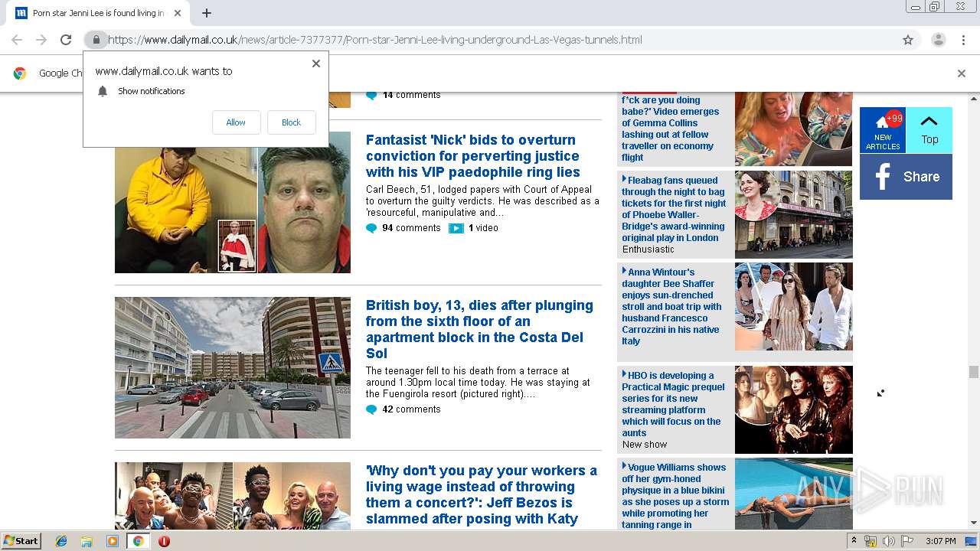Open Practical Magic cast thumbnail
The height and width of the screenshot is (551, 980).
[x=793, y=410]
